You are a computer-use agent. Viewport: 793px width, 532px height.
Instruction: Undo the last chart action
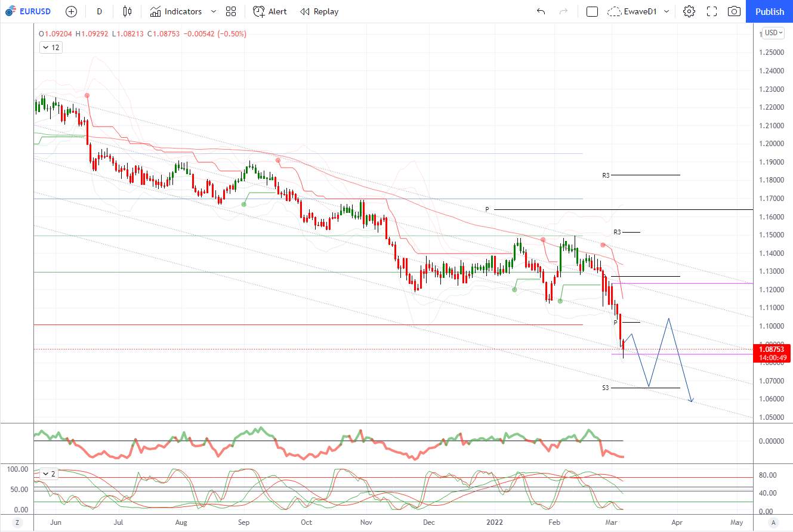click(541, 11)
